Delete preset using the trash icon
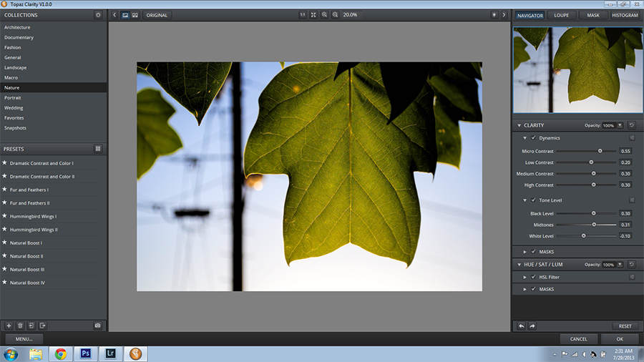 click(x=21, y=326)
